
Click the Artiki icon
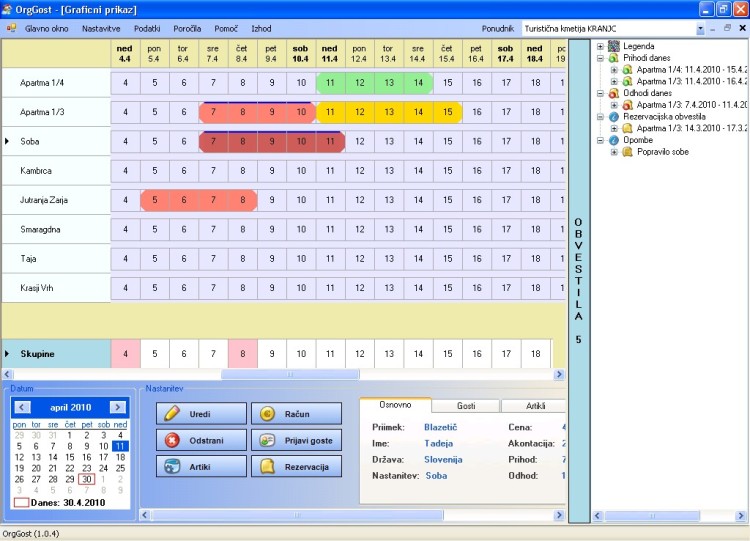pyautogui.click(x=172, y=466)
